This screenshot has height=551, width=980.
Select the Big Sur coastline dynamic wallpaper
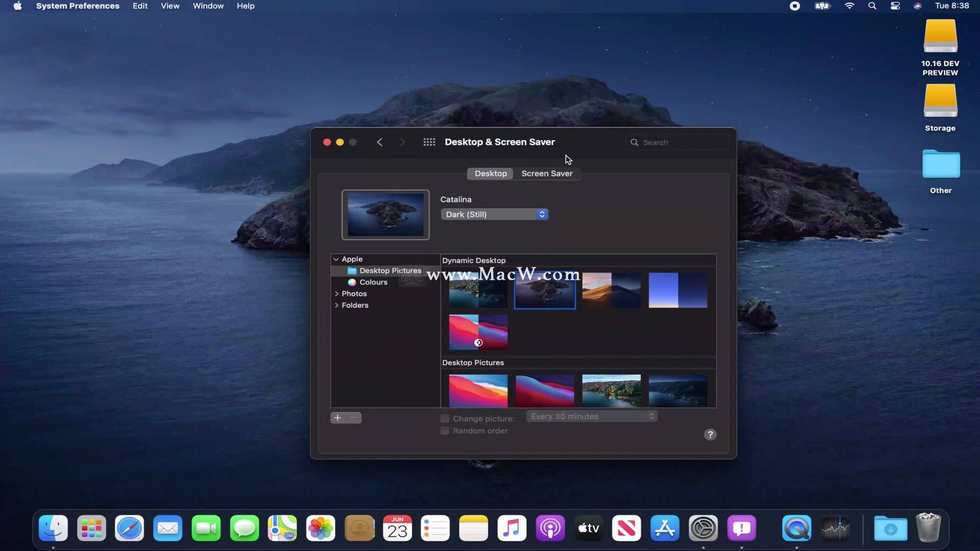click(x=478, y=290)
